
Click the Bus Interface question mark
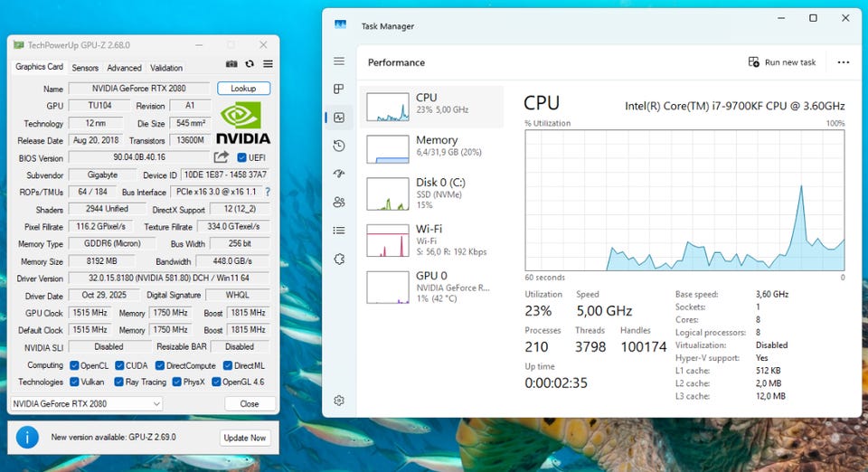coord(268,192)
